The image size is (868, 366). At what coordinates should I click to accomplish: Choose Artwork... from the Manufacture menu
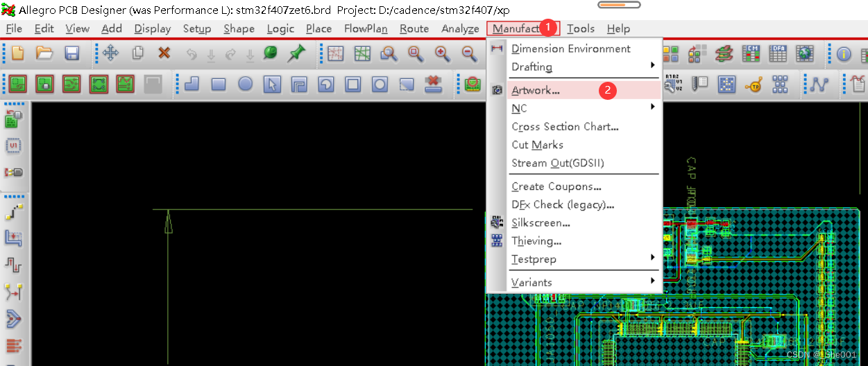coord(536,90)
